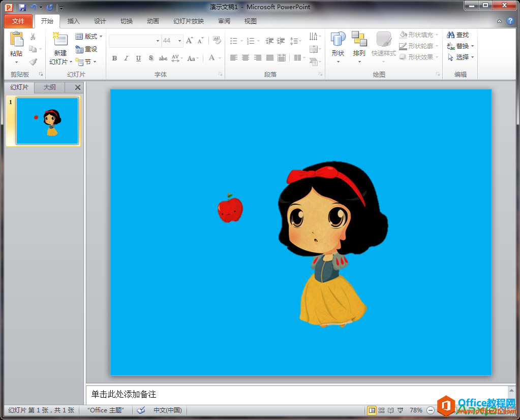
Task: Click the 重设 Reset button
Action: point(86,49)
